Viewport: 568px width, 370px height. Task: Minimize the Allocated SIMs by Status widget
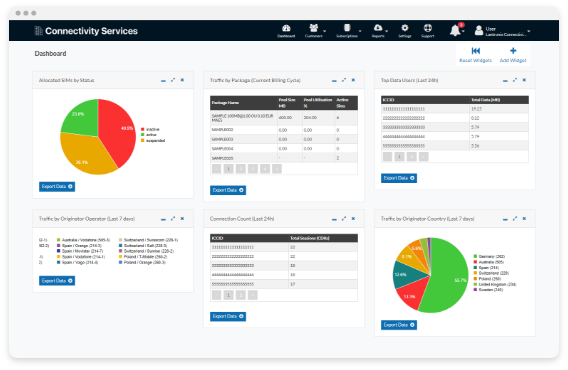coord(163,80)
